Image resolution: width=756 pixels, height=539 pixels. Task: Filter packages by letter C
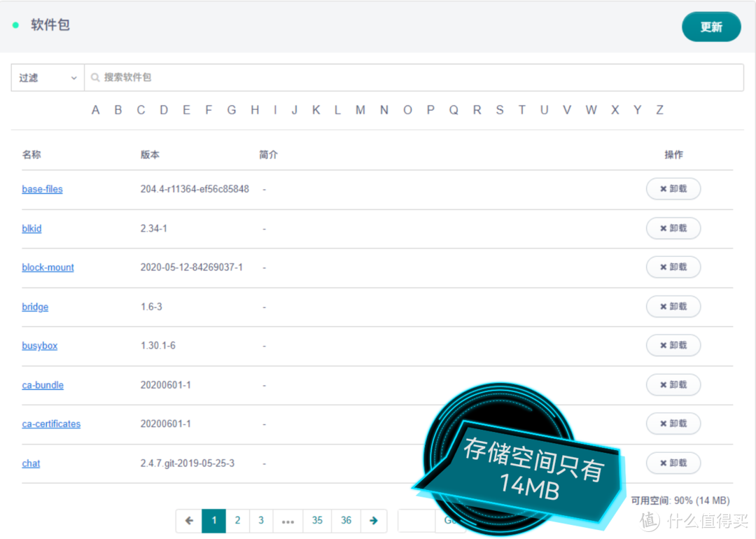(x=141, y=110)
